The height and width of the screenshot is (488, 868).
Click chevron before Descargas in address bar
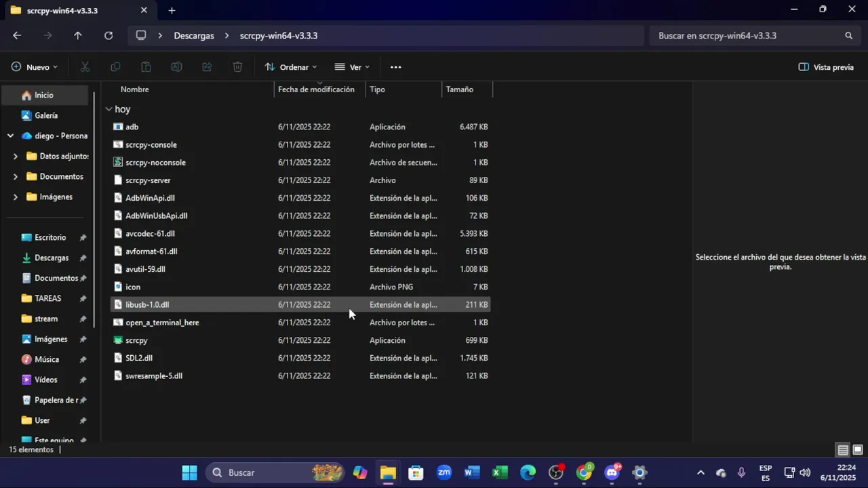click(160, 35)
